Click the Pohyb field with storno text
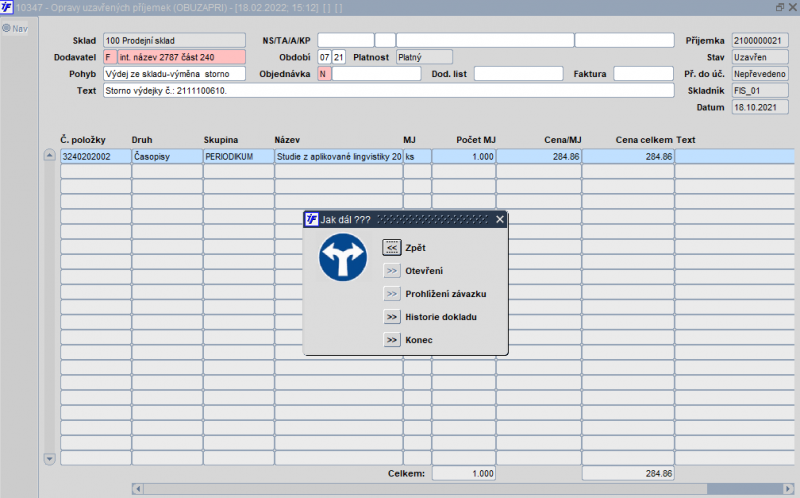The image size is (800, 498). tap(173, 74)
